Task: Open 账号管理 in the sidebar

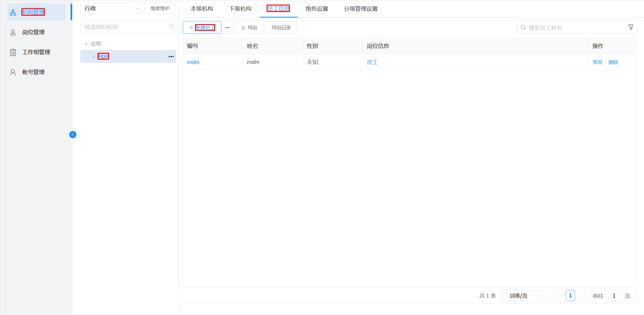Action: click(x=33, y=72)
